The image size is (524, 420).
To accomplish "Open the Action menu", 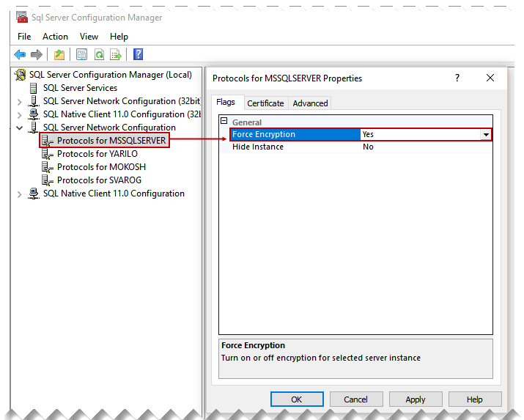I will pos(55,37).
